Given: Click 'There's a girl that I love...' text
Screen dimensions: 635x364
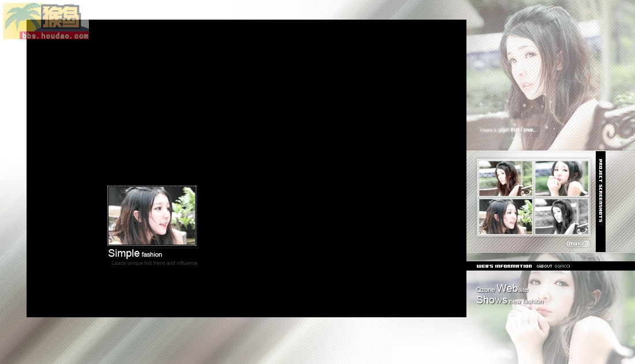Looking at the screenshot, I should (x=508, y=130).
